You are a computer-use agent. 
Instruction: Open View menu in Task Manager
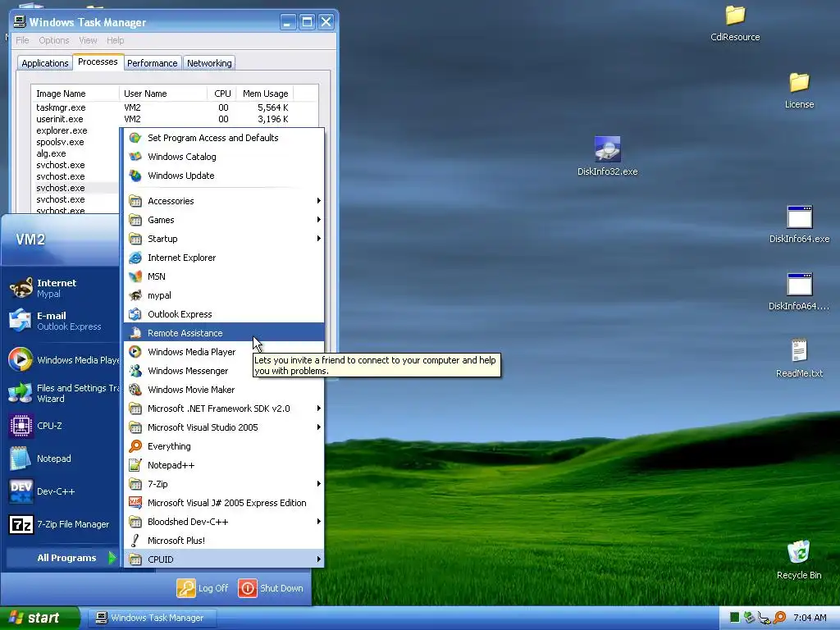tap(88, 40)
